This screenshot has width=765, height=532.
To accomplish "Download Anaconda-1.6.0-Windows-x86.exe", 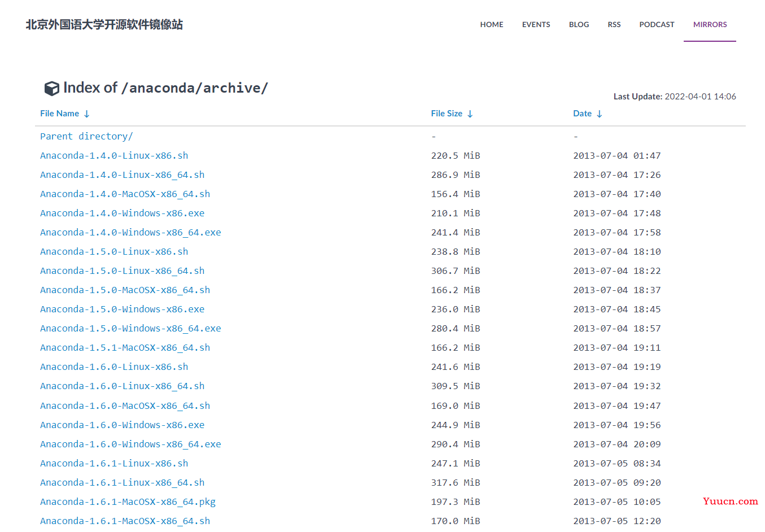I will (123, 425).
